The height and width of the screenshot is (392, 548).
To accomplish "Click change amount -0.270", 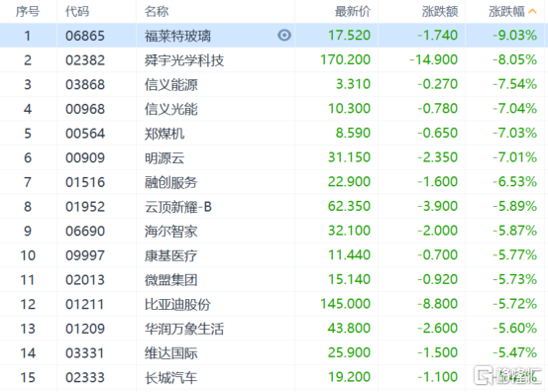I will point(438,84).
